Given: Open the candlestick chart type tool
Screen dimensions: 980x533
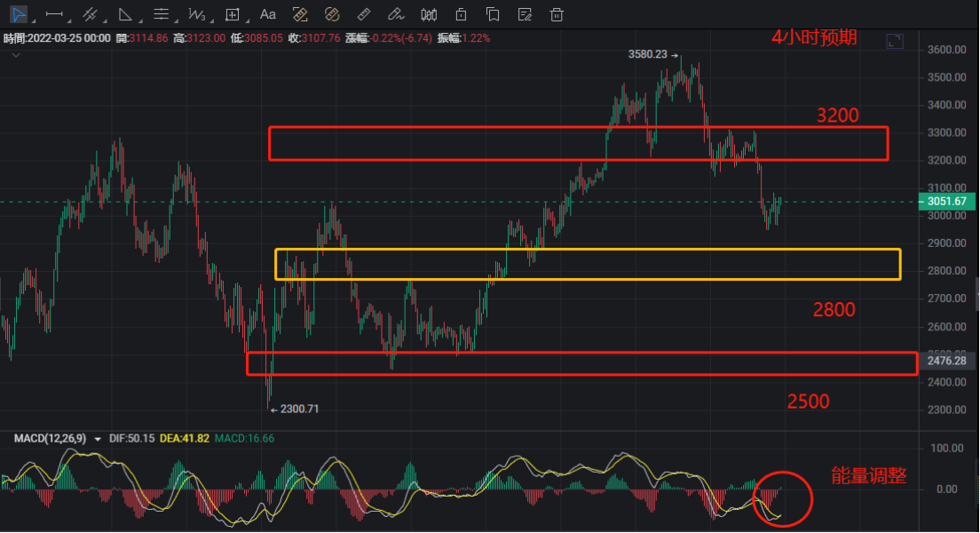Looking at the screenshot, I should point(429,14).
